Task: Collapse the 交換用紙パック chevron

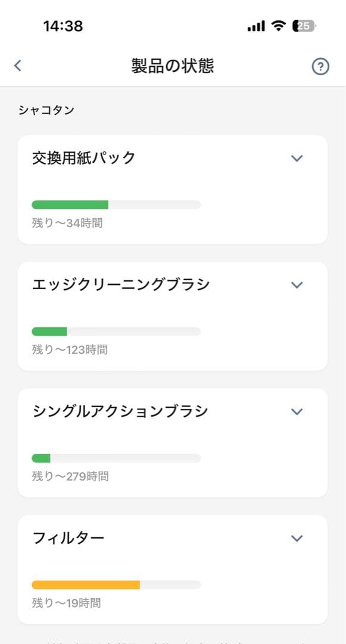Action: (x=296, y=158)
